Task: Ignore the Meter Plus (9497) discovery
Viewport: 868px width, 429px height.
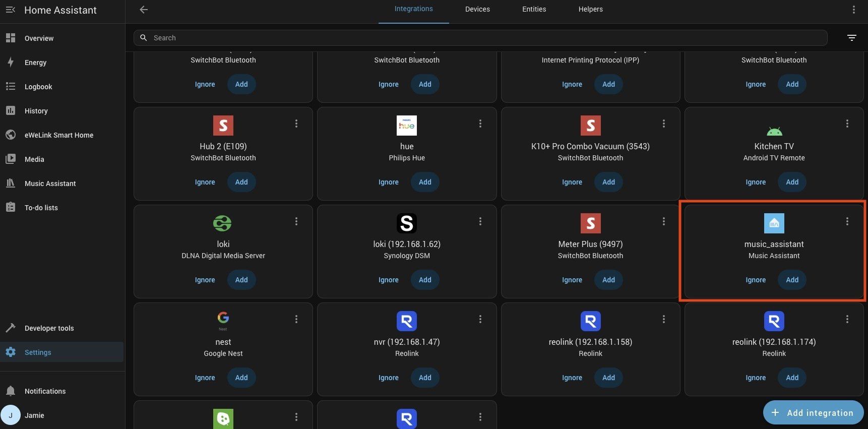Action: [572, 280]
